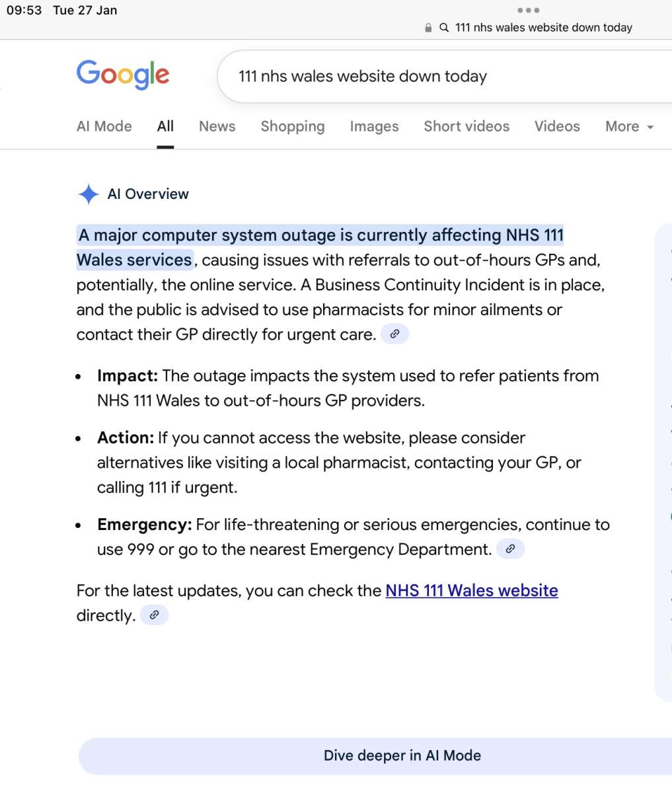Image resolution: width=672 pixels, height=793 pixels.
Task: Open the Videos tab
Action: [x=557, y=126]
